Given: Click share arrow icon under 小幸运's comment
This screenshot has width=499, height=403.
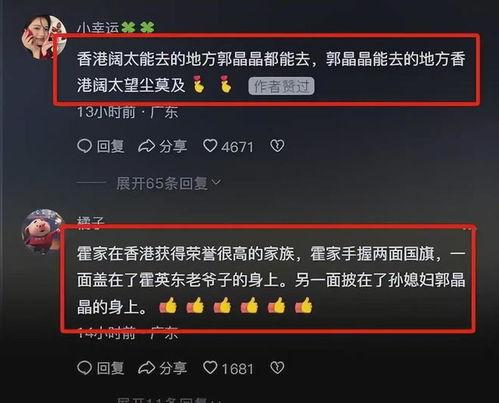Looking at the screenshot, I should (146, 146).
